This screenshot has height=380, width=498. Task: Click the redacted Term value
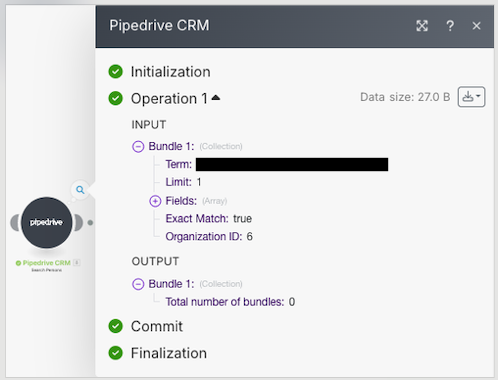292,164
